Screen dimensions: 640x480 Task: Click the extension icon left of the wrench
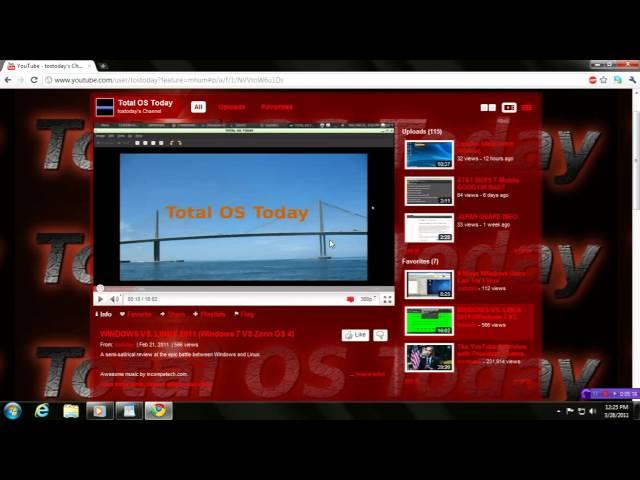618,80
